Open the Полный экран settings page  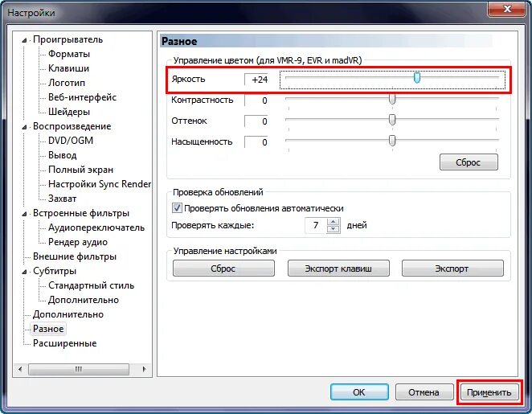80,170
